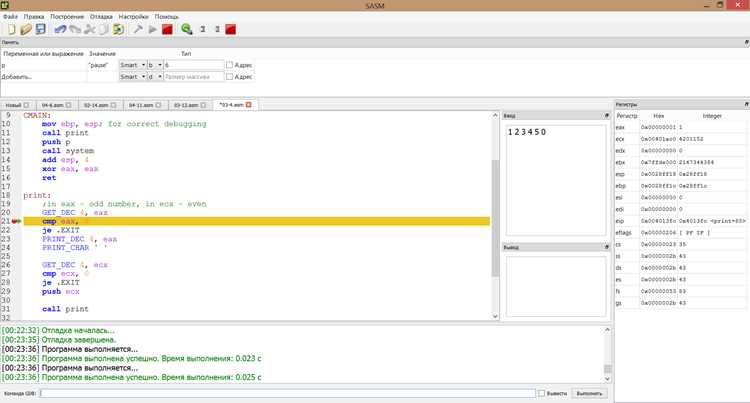
Task: Click the code editor scrollbar down arrow
Action: click(x=495, y=316)
